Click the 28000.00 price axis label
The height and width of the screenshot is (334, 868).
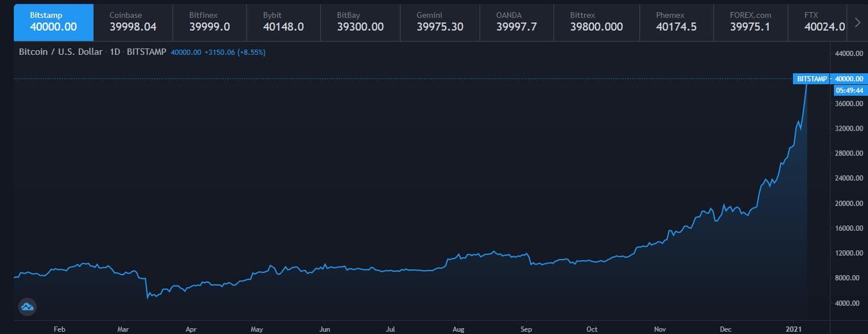click(x=849, y=153)
